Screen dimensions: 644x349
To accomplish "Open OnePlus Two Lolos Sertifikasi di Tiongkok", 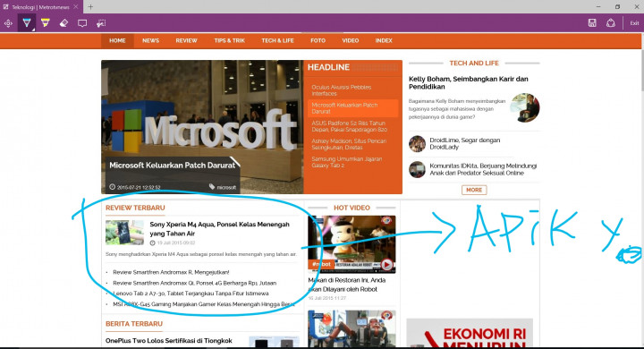I will [x=169, y=341].
